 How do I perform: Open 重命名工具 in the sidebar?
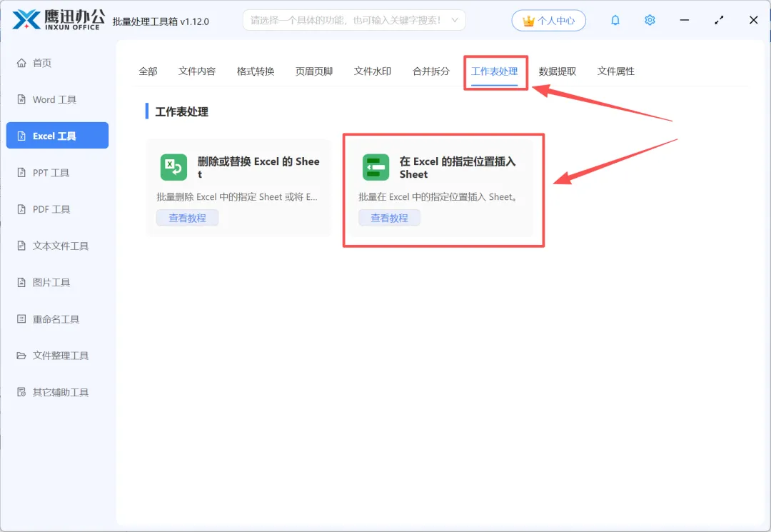(57, 319)
